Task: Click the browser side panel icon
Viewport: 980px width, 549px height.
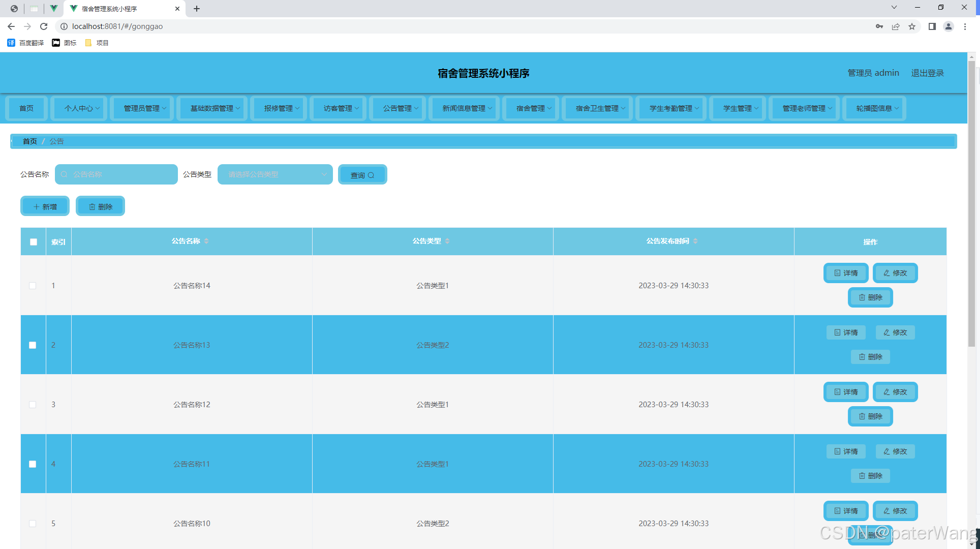Action: [x=932, y=26]
